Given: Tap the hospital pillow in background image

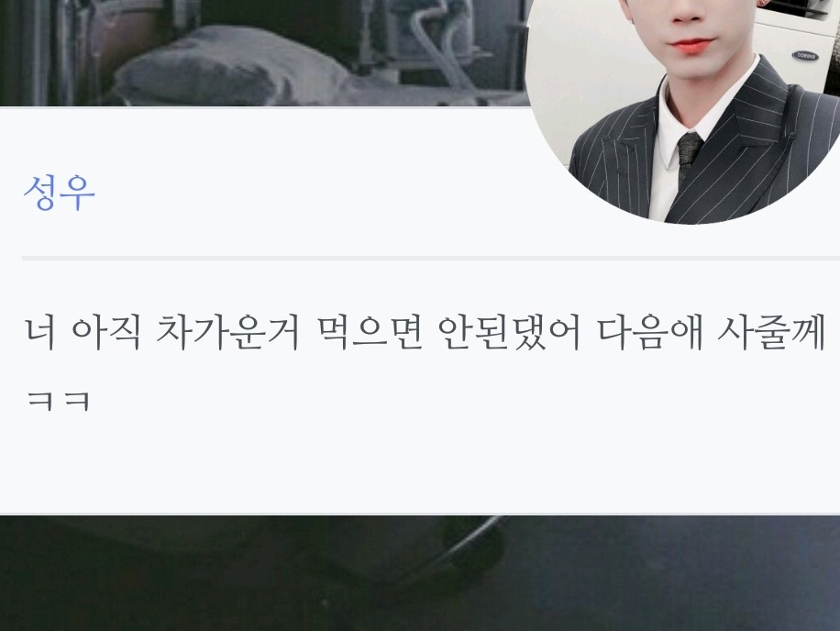Looking at the screenshot, I should (x=225, y=67).
